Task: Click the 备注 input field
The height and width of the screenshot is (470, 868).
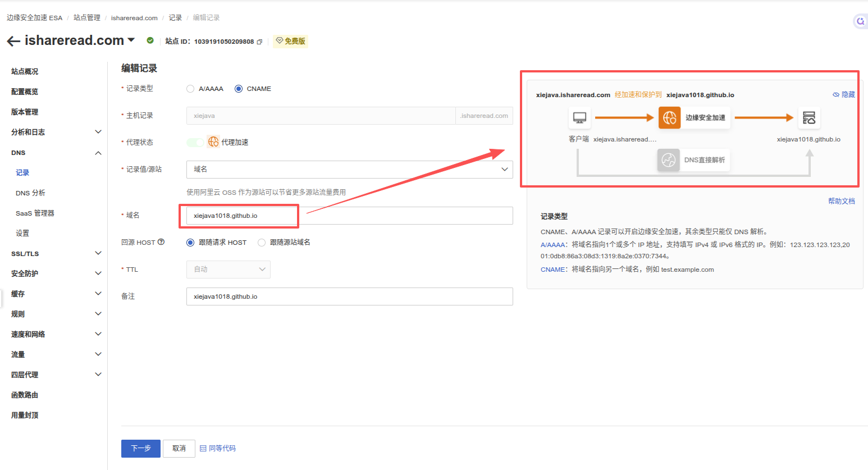Action: [349, 296]
